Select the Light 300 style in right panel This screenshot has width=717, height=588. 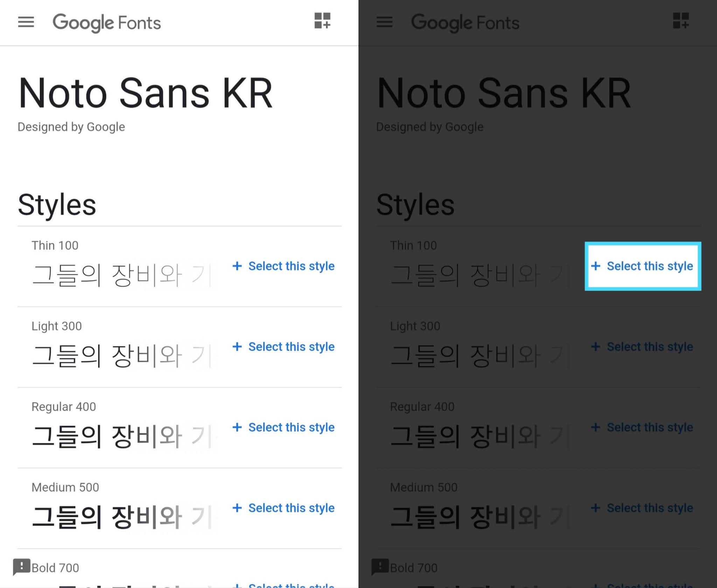point(642,346)
